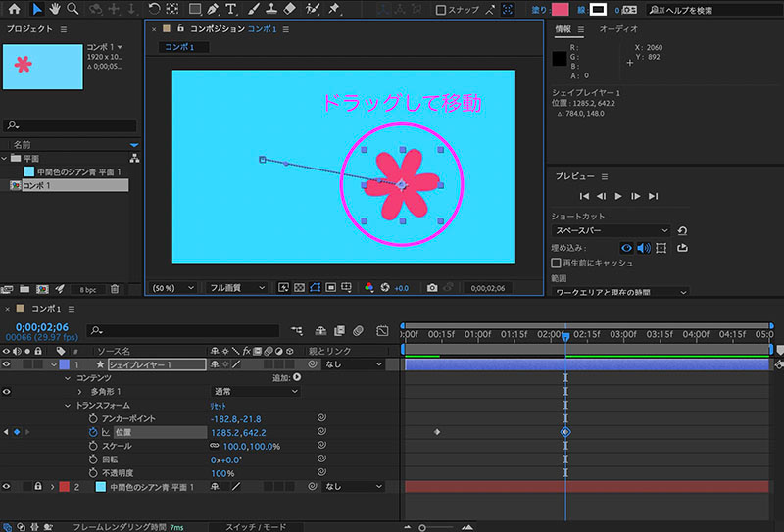
Task: Open the 50% magnification dropdown
Action: [x=173, y=288]
